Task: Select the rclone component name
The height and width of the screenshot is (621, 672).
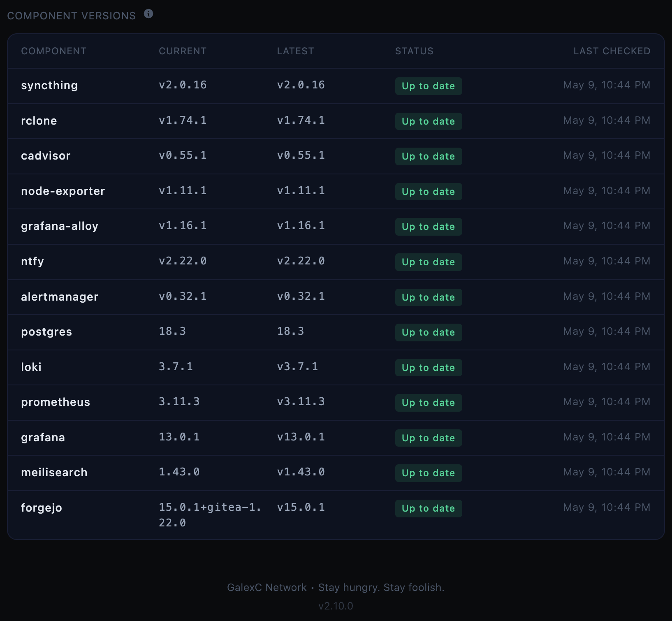Action: click(x=39, y=121)
